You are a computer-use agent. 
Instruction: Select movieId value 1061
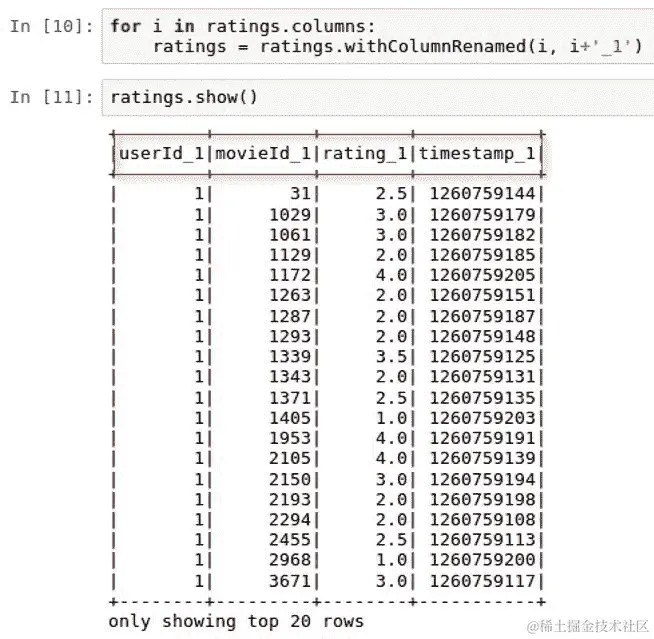[x=290, y=235]
